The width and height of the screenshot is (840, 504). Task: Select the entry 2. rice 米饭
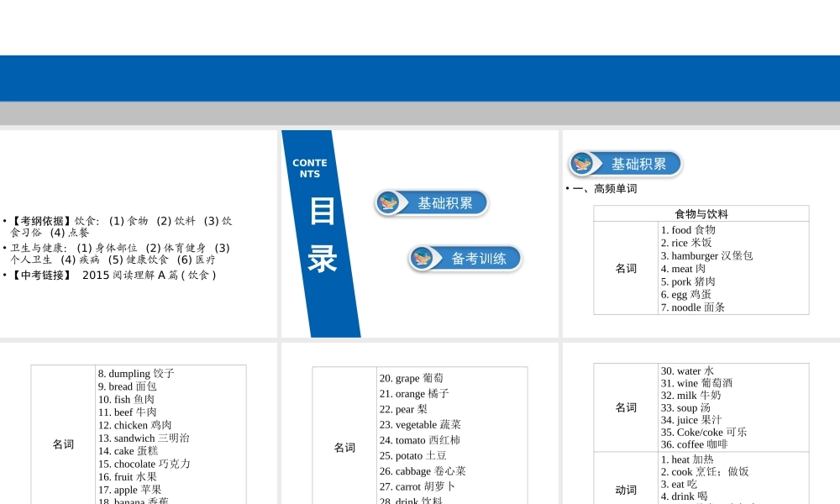click(x=686, y=243)
